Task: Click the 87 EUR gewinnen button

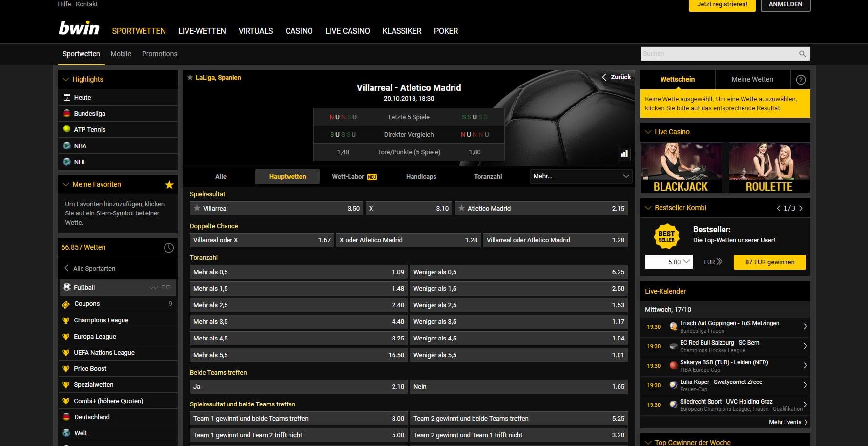Action: coord(770,262)
